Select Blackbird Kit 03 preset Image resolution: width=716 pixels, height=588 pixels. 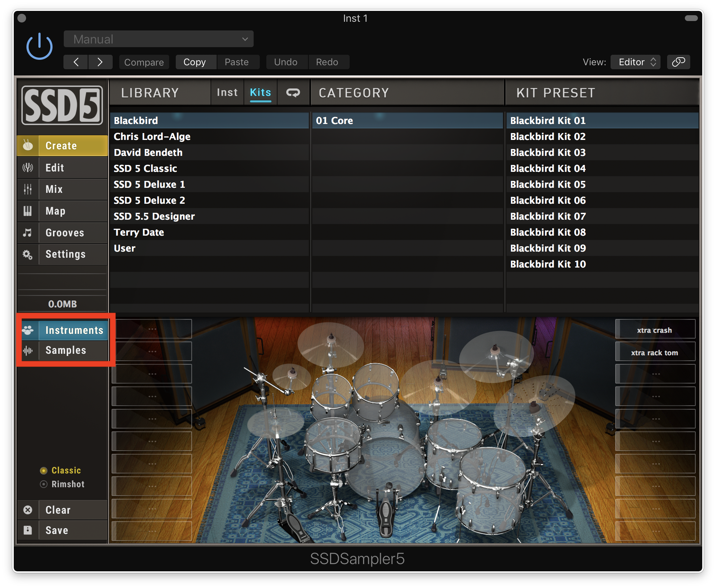click(x=603, y=152)
